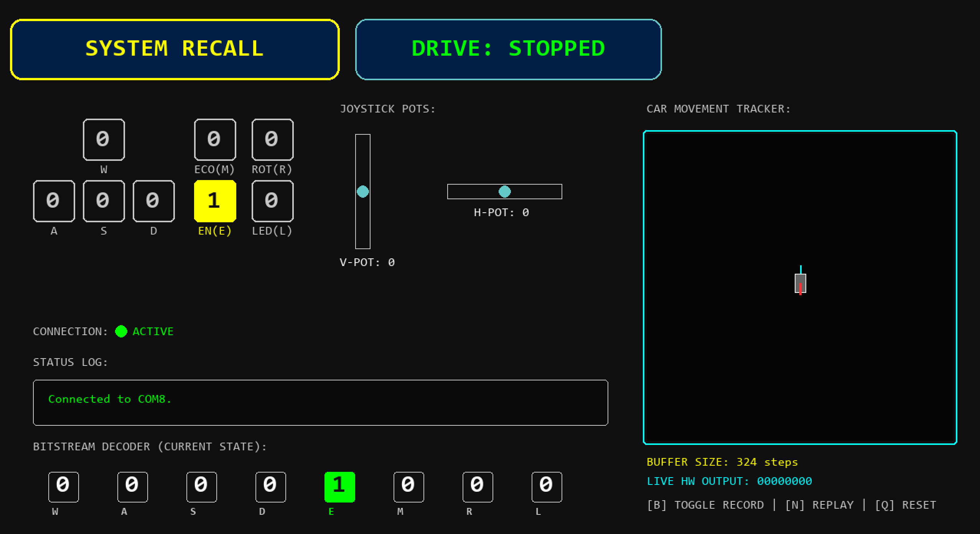Click the A key indicator box
The height and width of the screenshot is (534, 980).
click(x=54, y=201)
